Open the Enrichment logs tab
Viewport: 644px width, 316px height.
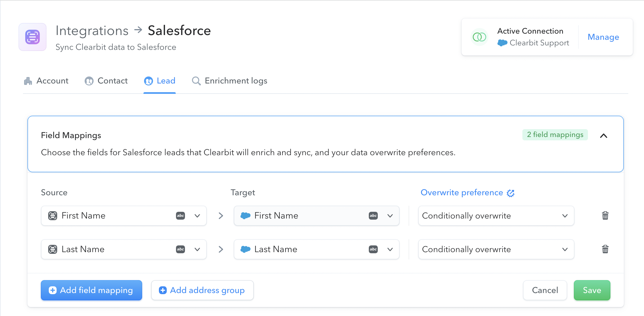(229, 81)
